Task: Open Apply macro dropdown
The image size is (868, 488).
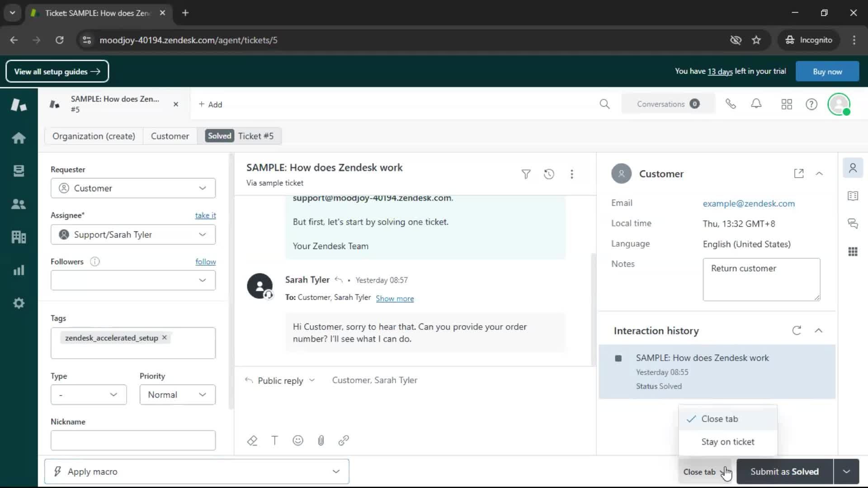Action: (x=197, y=471)
